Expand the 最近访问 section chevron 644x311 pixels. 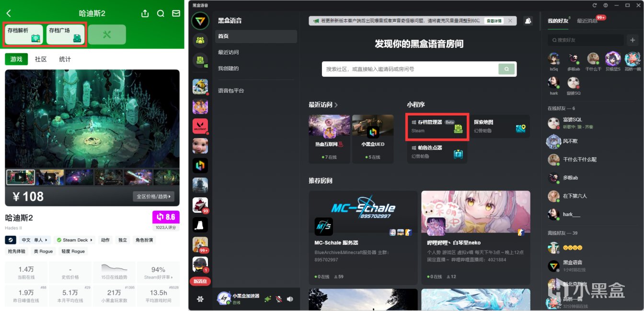click(336, 104)
